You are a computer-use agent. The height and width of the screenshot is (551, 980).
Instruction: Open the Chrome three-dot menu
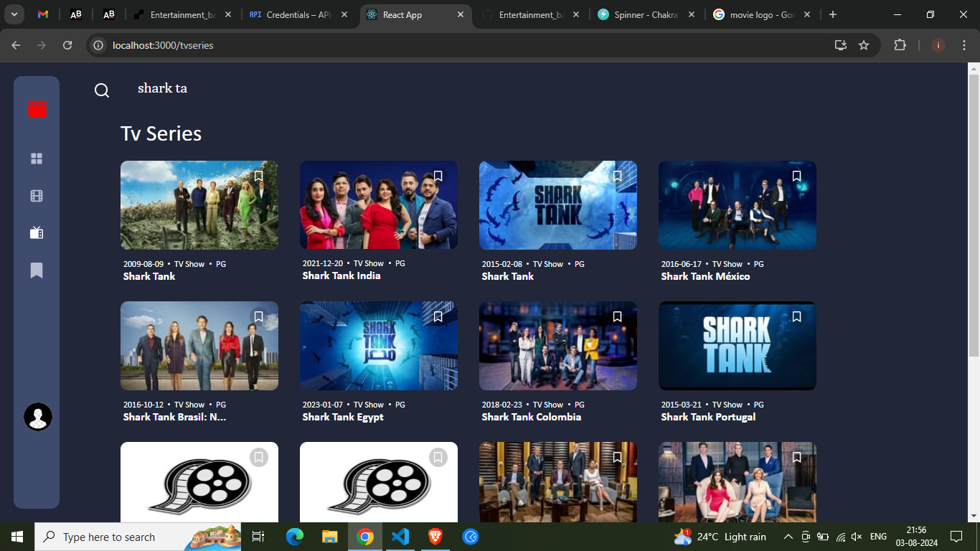[x=963, y=45]
